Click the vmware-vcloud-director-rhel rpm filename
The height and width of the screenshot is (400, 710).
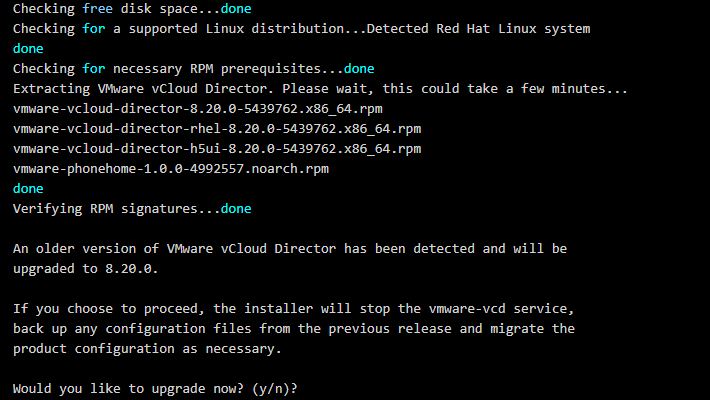[217, 128]
